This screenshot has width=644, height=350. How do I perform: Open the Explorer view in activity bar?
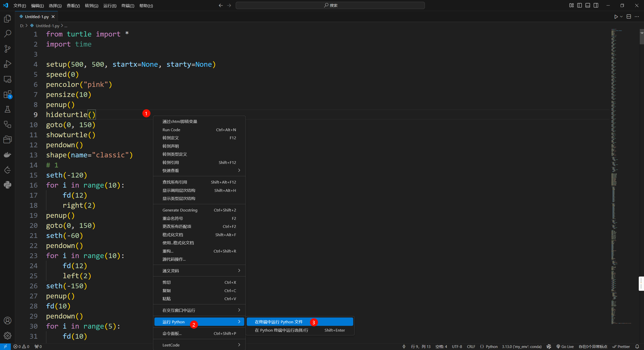click(x=8, y=19)
